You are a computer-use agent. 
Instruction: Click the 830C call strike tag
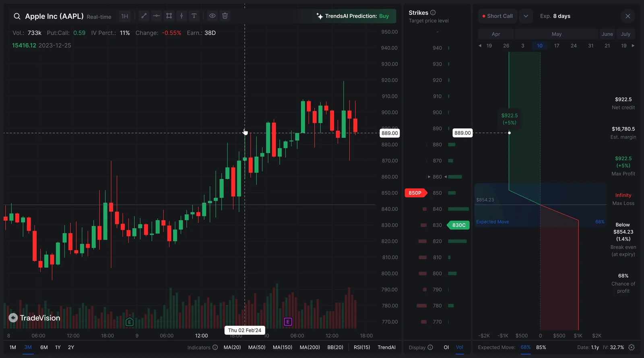pyautogui.click(x=458, y=225)
